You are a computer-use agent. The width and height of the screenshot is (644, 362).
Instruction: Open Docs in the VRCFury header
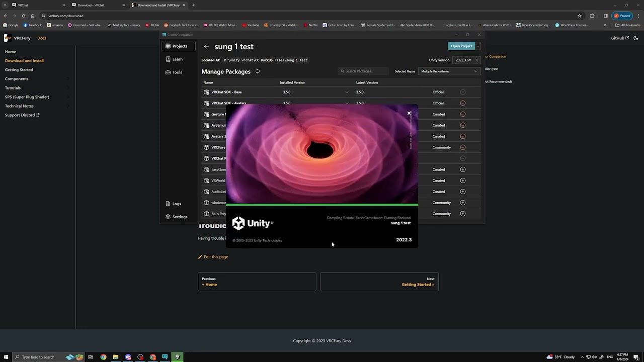[42, 38]
